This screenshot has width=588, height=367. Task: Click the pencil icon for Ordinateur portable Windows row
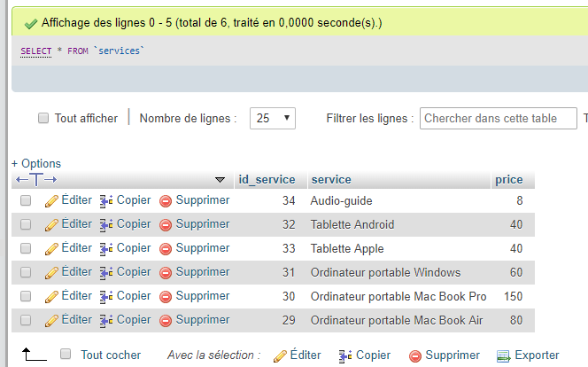(51, 273)
